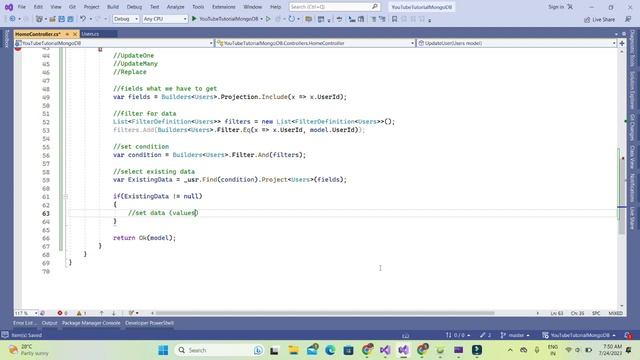Click the notifications bell in status bar

pyautogui.click(x=628, y=335)
